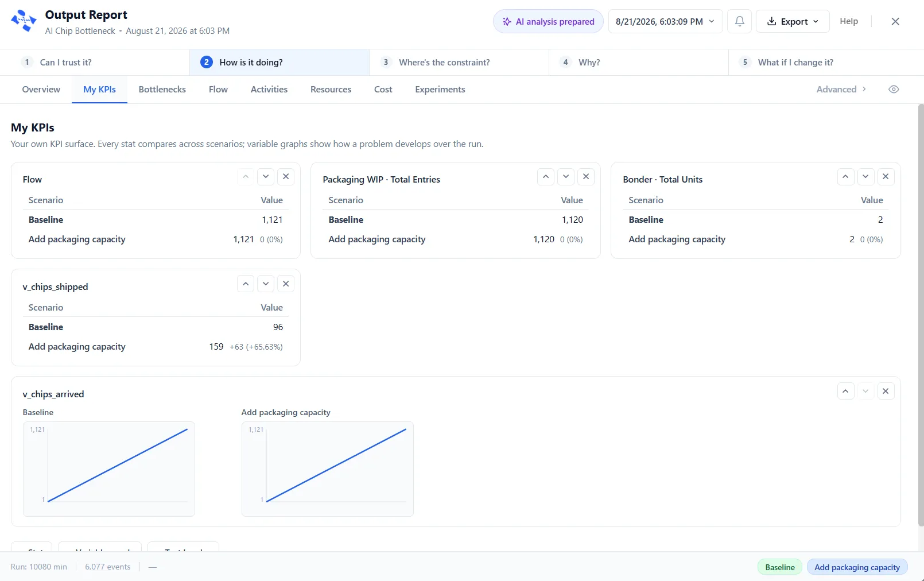
Task: Move v_chips_shipped card up
Action: tap(246, 284)
